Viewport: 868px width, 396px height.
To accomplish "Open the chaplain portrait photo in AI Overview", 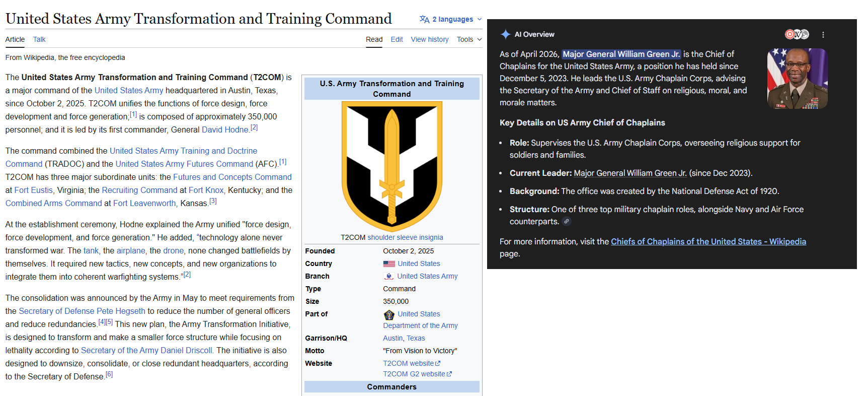I will tap(797, 79).
